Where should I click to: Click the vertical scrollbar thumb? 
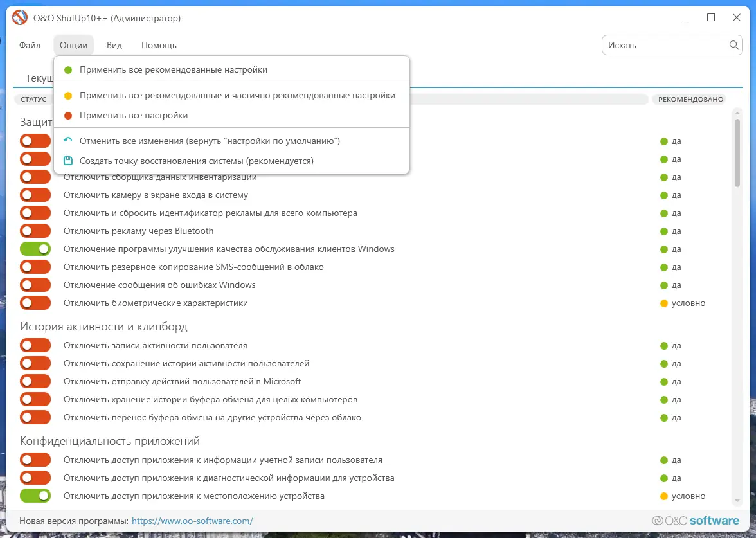(x=737, y=153)
